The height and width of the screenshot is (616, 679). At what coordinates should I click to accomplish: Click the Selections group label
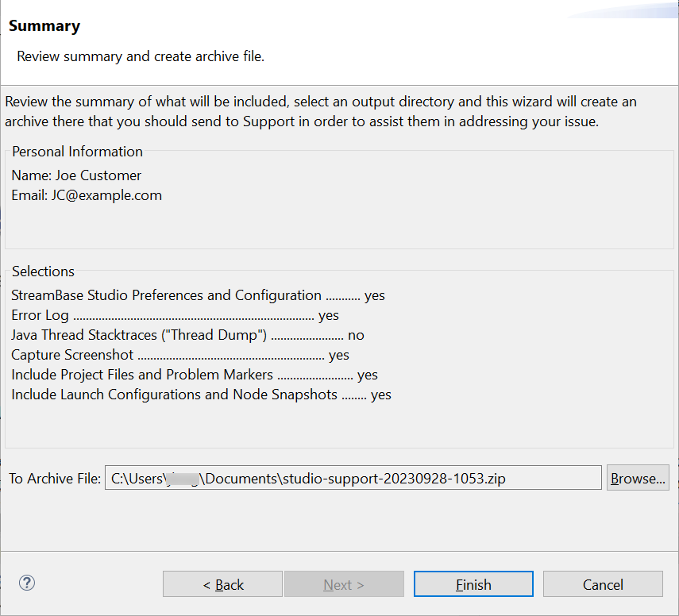(x=43, y=271)
